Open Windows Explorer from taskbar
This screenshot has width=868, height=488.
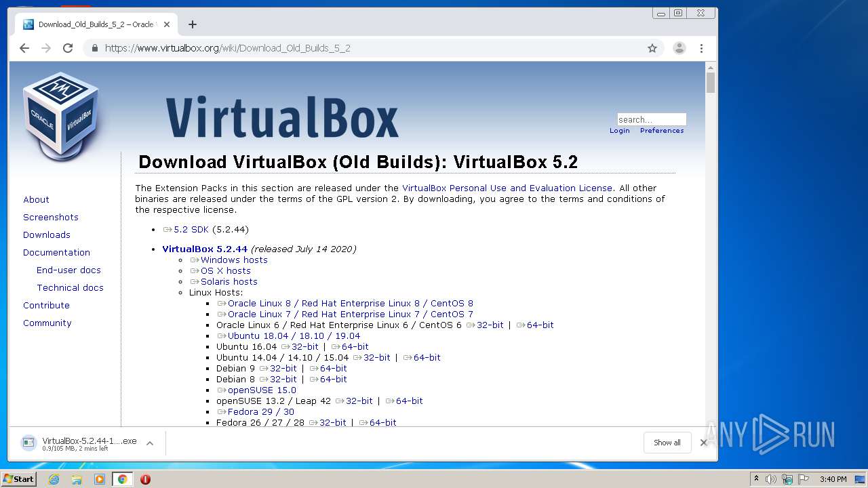pyautogui.click(x=77, y=479)
